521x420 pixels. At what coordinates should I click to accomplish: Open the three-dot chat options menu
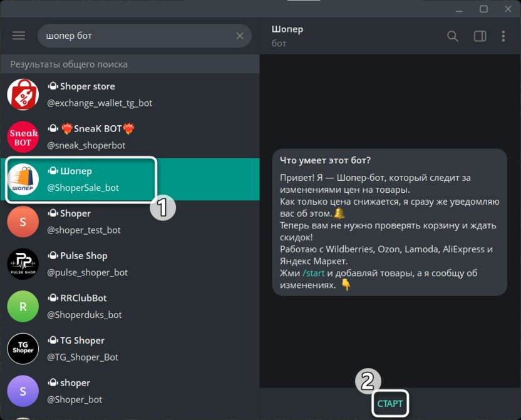pos(503,36)
